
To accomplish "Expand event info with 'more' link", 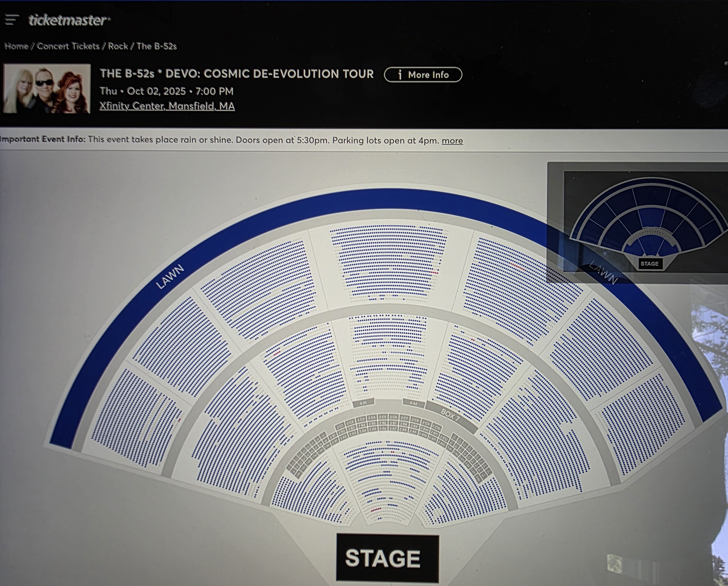I will [452, 141].
